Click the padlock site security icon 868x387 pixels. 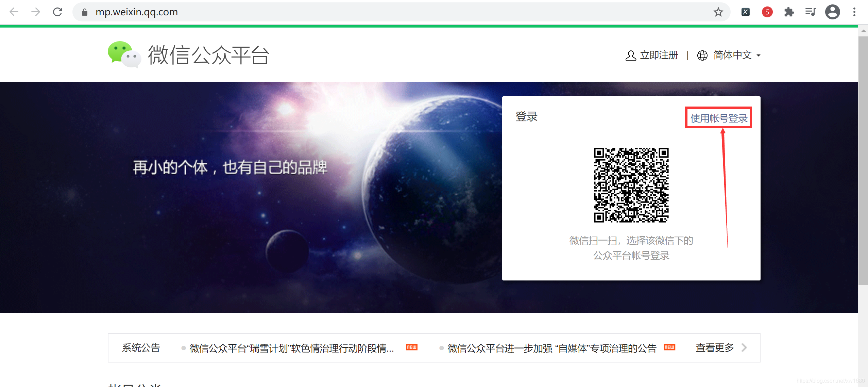coord(85,12)
